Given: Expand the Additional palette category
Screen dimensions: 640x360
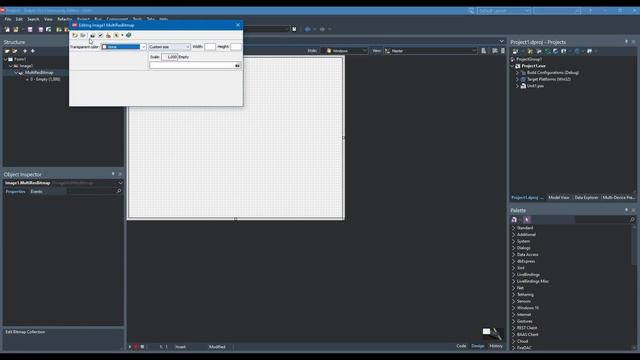Looking at the screenshot, I should (513, 235).
